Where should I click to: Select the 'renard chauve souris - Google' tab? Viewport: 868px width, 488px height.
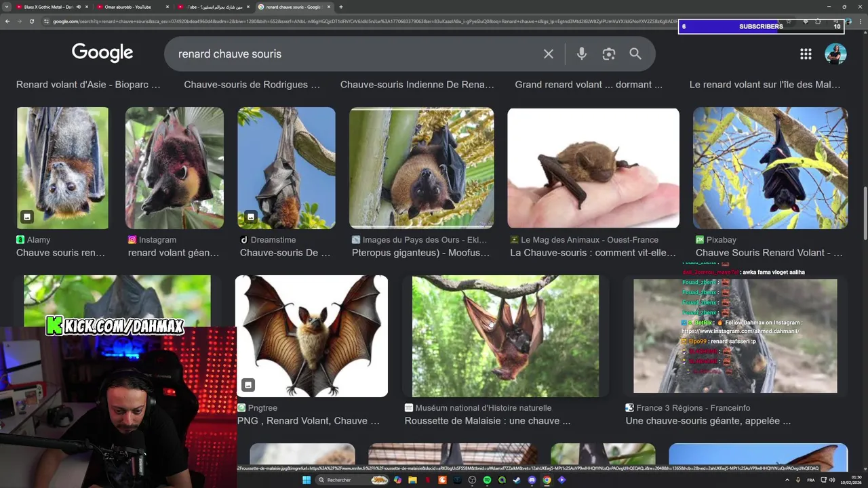[x=294, y=7]
